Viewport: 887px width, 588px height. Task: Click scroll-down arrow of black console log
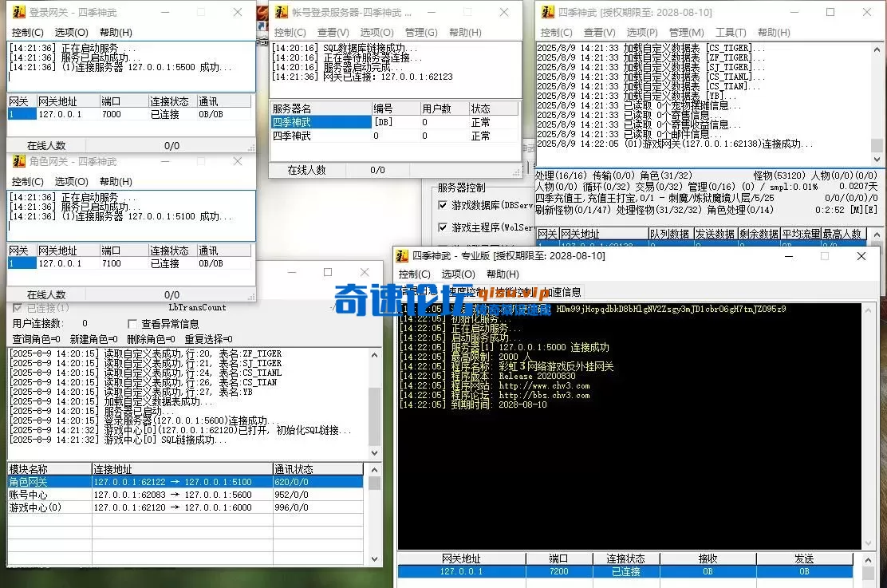869,543
